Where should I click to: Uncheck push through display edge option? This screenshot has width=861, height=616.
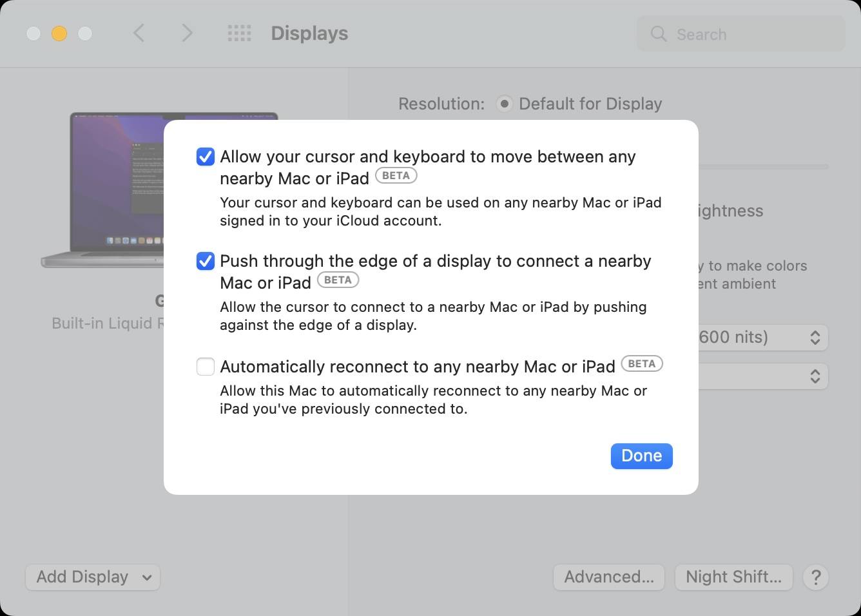[x=205, y=261]
